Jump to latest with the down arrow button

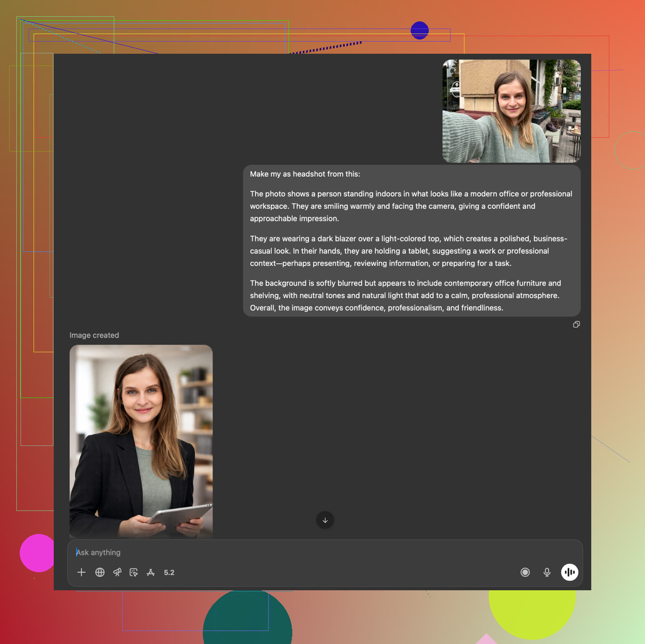pos(325,520)
